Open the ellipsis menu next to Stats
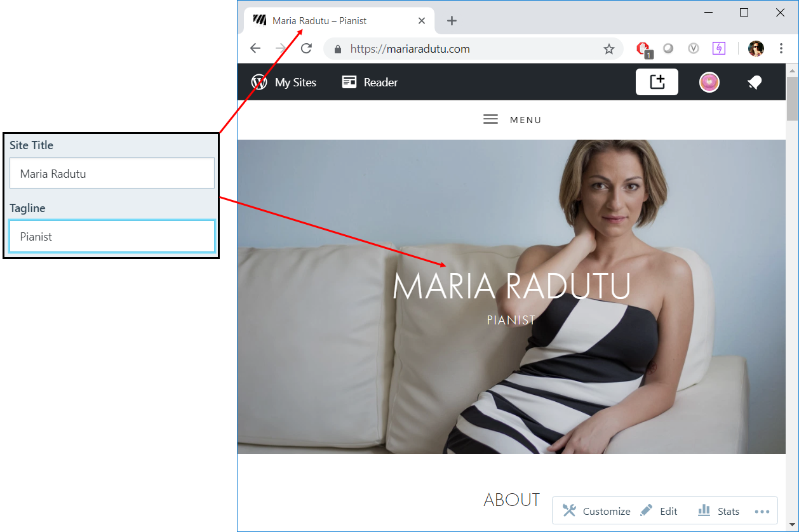This screenshot has width=799, height=532. coord(762,511)
